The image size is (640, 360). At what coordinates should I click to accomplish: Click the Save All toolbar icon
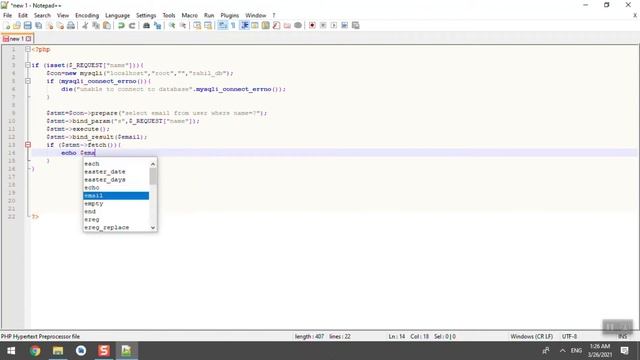(x=38, y=25)
